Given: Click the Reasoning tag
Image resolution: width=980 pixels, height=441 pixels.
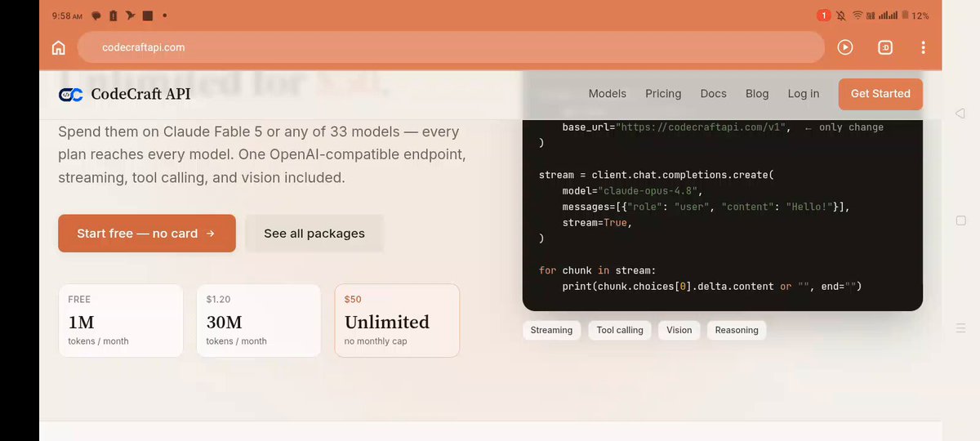Looking at the screenshot, I should (x=737, y=330).
